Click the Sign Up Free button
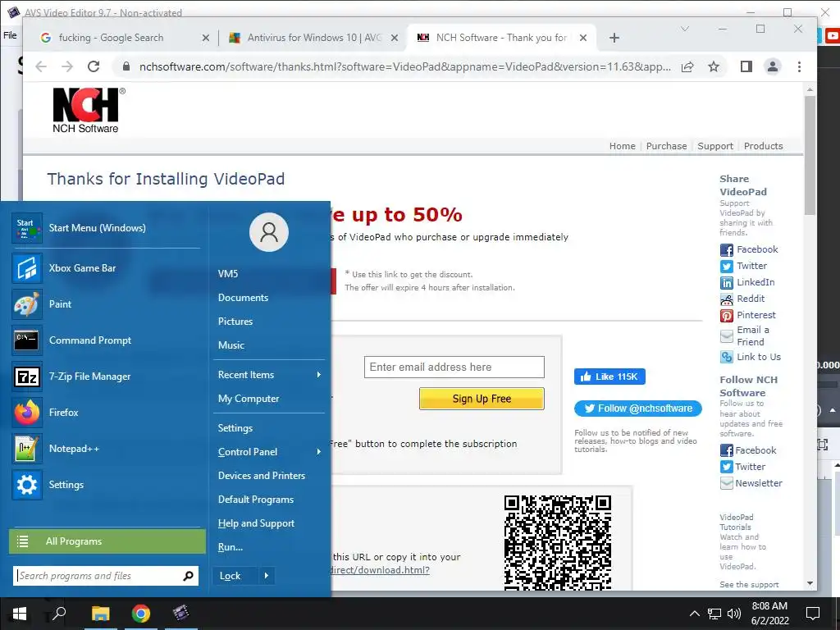Screen dimensions: 840x630 point(482,399)
